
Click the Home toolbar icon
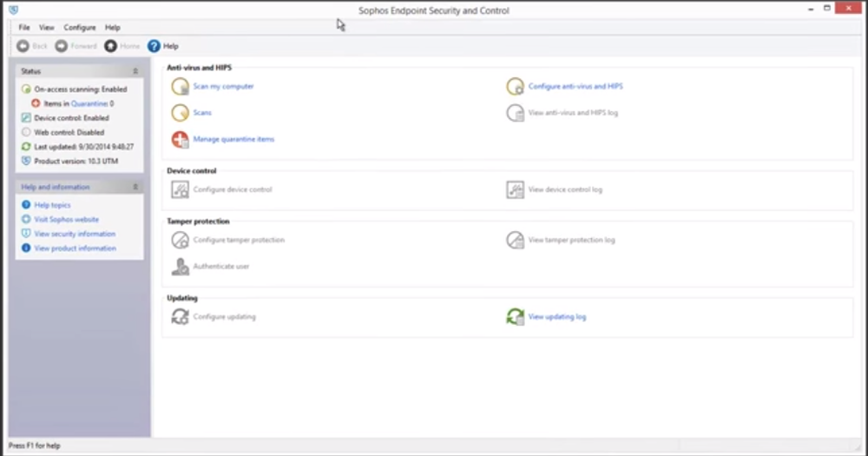coord(111,46)
